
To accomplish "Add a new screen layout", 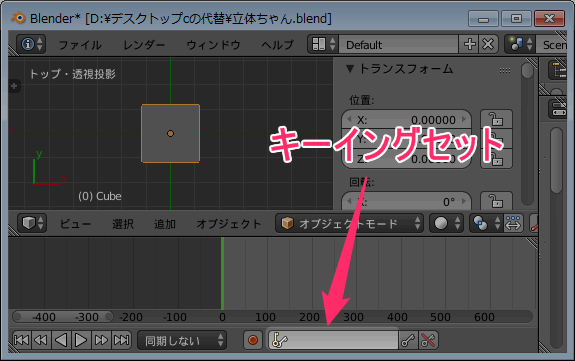I will pyautogui.click(x=469, y=45).
